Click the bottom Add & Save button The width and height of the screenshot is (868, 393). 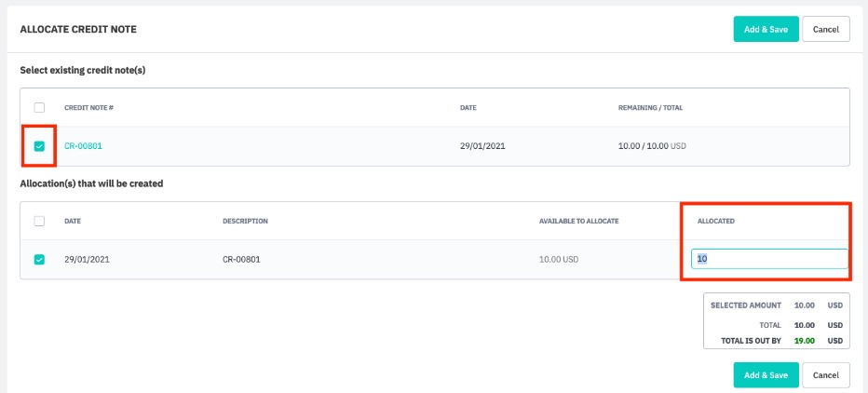tap(766, 375)
